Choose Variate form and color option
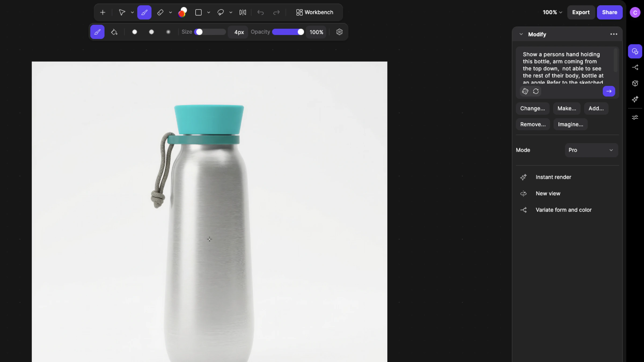644x362 pixels. point(563,210)
